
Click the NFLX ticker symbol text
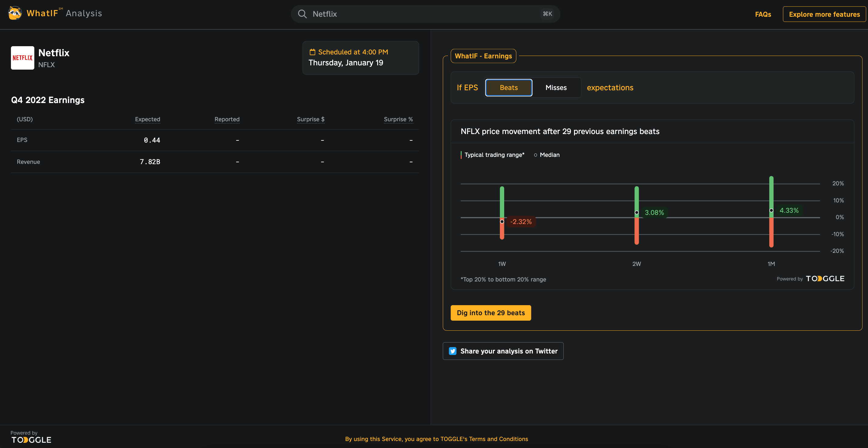tap(46, 65)
